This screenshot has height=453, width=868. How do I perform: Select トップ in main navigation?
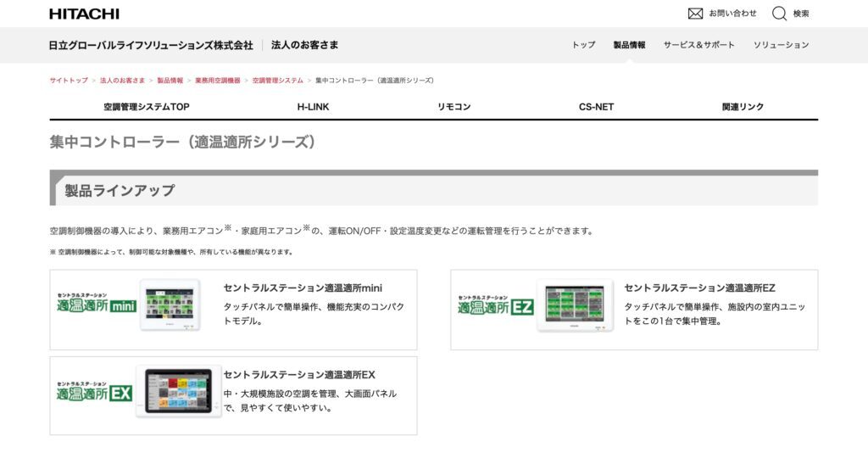[583, 46]
